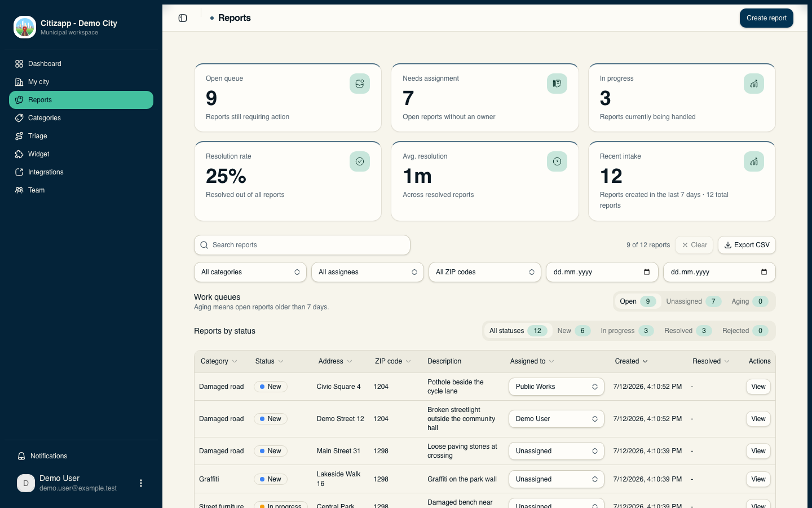
Task: Assign the Lakeside Walk 16 report
Action: pos(557,479)
